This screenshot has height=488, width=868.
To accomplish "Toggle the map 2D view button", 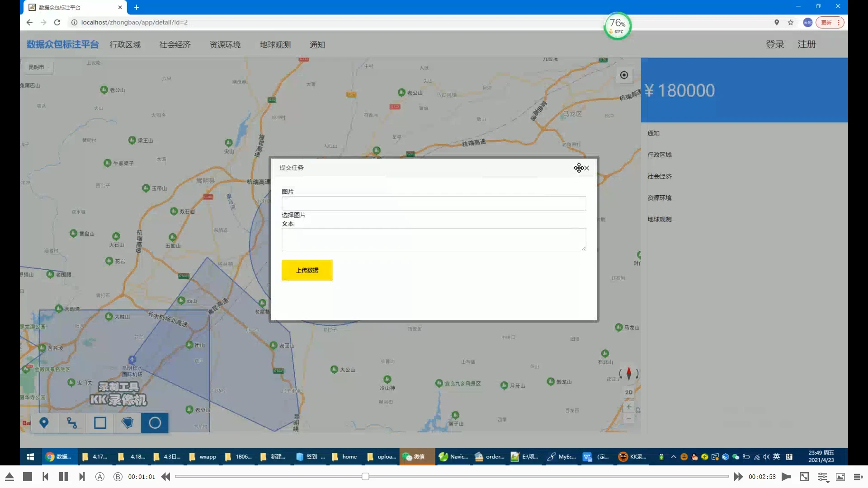I will click(628, 392).
